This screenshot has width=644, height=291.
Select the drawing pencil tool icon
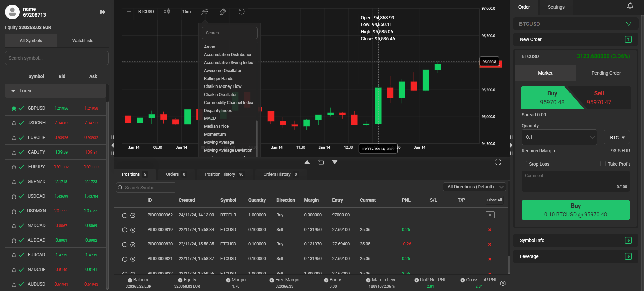point(223,12)
